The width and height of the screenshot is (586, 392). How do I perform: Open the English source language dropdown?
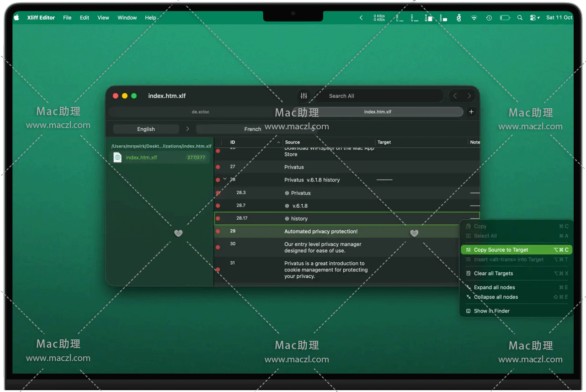coord(146,129)
